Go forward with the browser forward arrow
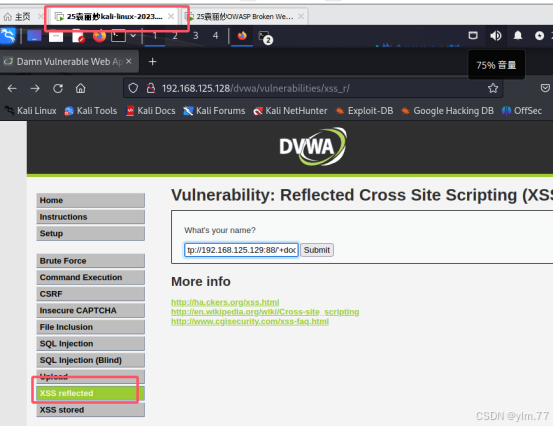 tap(35, 88)
